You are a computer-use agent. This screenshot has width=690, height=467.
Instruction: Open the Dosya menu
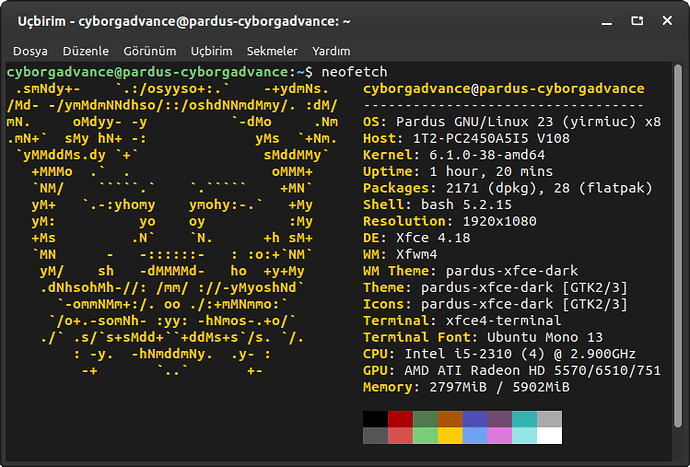pos(30,51)
